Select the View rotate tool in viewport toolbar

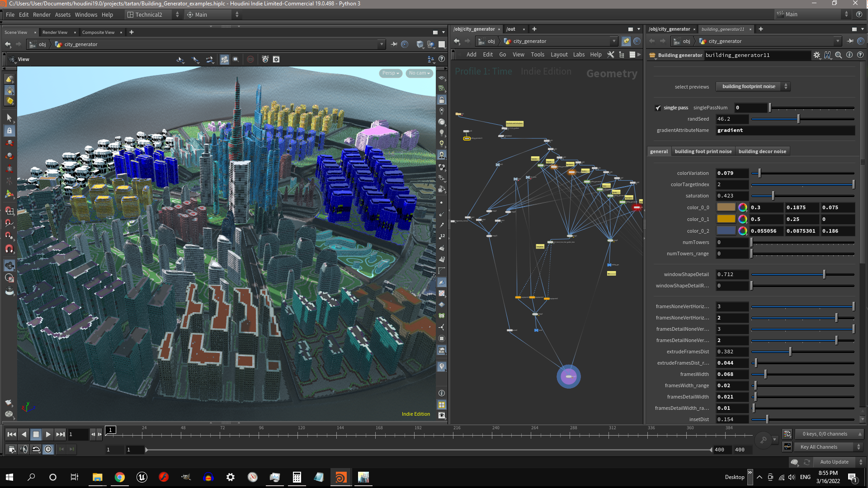click(x=180, y=59)
